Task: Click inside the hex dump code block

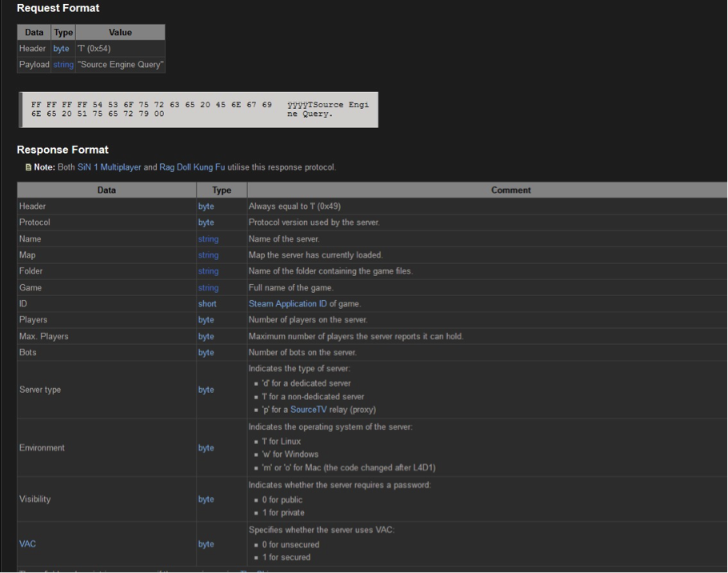Action: pyautogui.click(x=197, y=110)
